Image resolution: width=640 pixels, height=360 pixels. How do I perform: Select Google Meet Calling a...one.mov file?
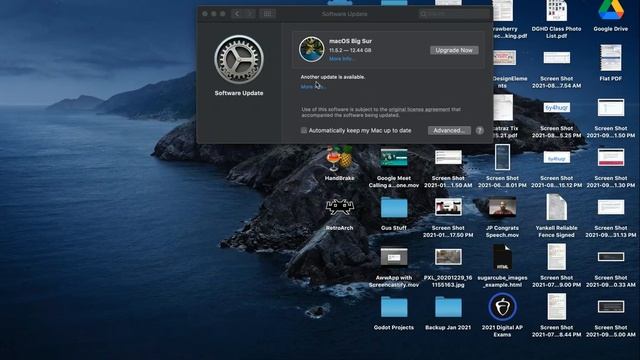(x=394, y=158)
